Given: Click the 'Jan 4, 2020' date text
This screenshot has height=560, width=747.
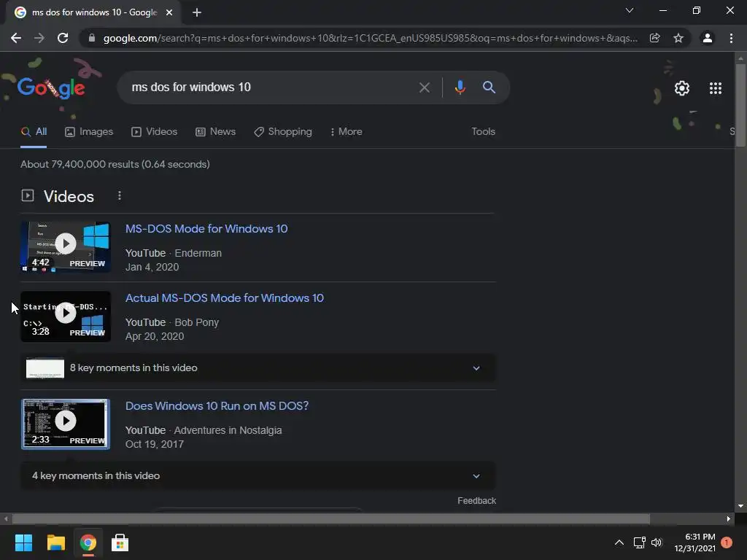Looking at the screenshot, I should (x=152, y=267).
